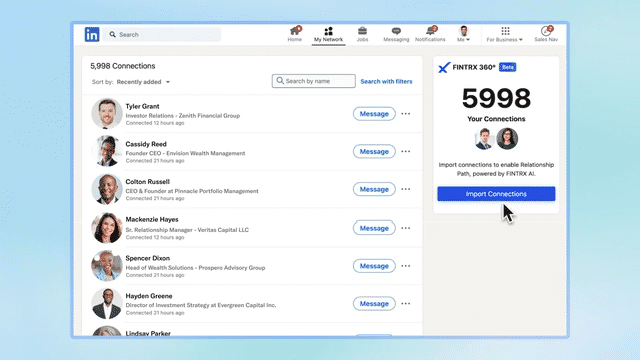Message Spencer Dixon
Viewport: 640px width, 360px height.
pos(374,266)
